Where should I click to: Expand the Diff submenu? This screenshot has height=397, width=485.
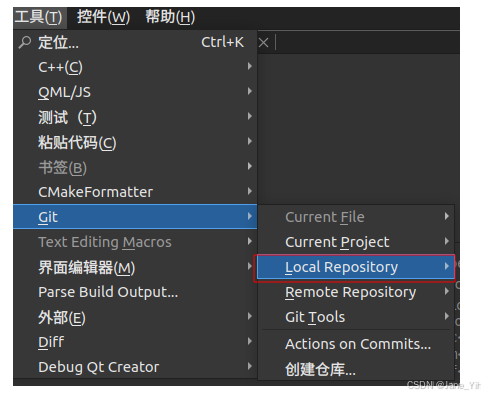click(x=135, y=342)
